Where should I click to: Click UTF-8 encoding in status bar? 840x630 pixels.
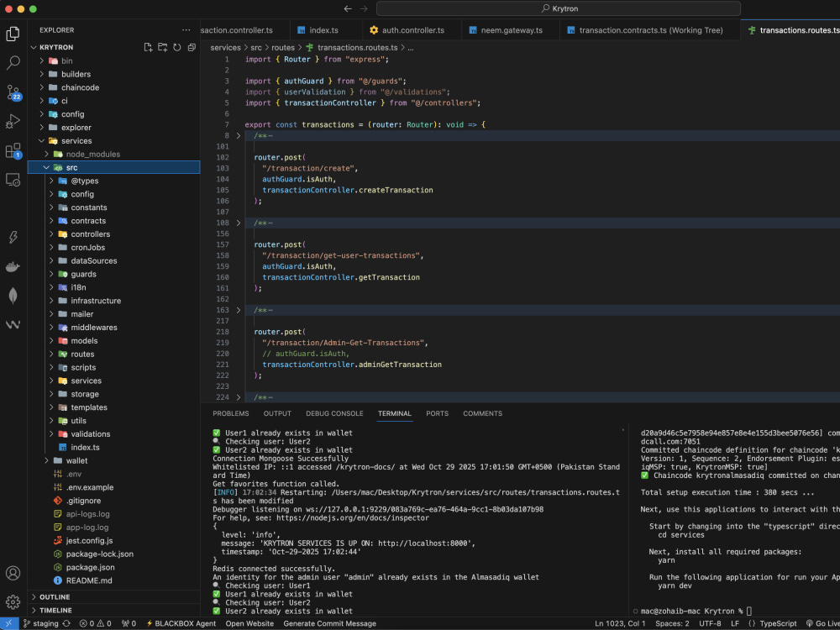coord(710,623)
